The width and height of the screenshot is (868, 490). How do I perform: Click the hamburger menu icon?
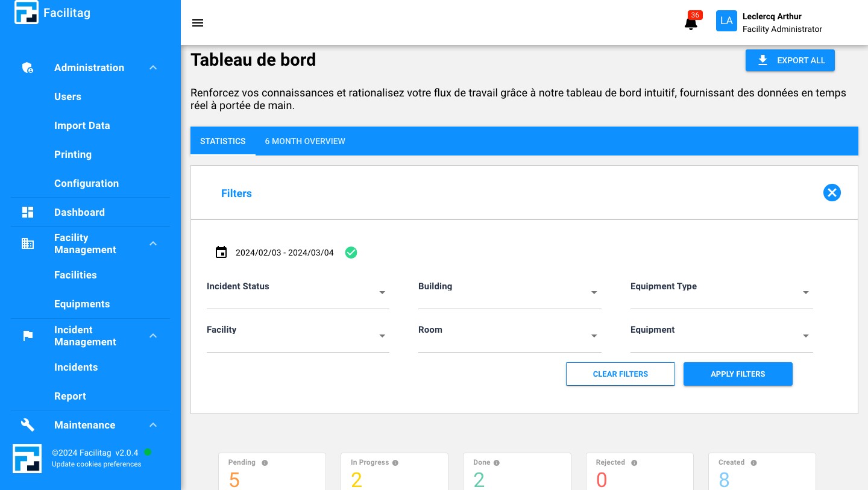point(198,23)
